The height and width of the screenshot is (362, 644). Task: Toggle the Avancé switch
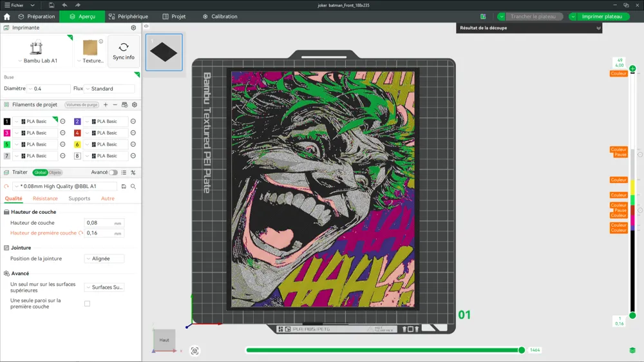point(113,173)
